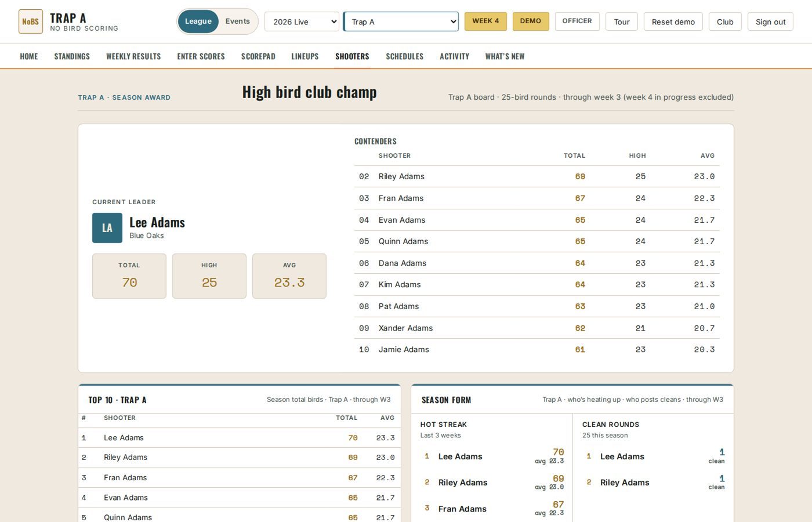Start the Tour
The image size is (812, 522).
point(622,22)
